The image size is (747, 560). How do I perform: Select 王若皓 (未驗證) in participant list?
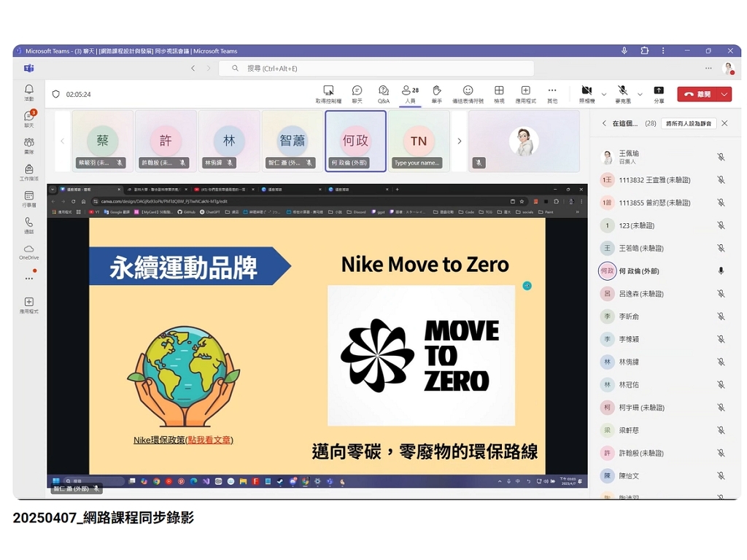point(664,248)
